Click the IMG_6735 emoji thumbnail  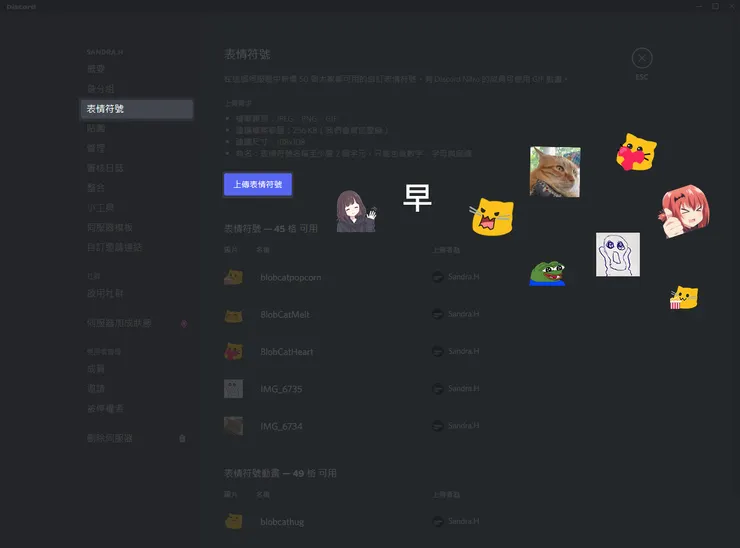pyautogui.click(x=233, y=389)
